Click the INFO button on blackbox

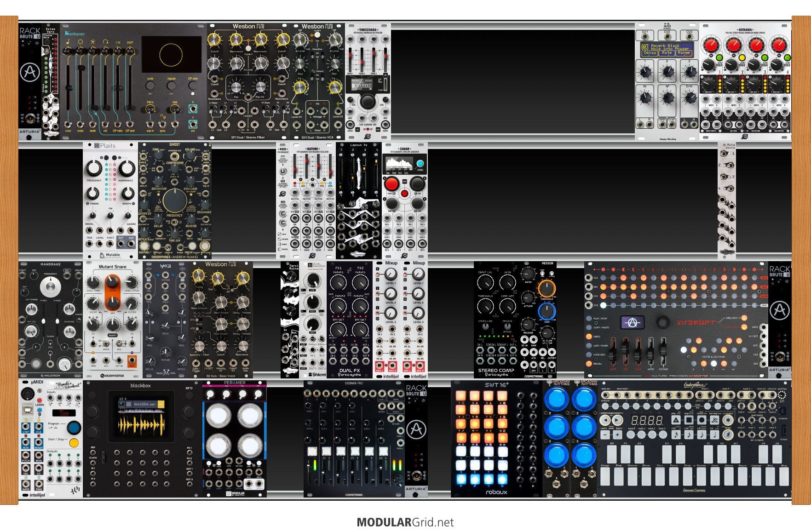pyautogui.click(x=189, y=395)
